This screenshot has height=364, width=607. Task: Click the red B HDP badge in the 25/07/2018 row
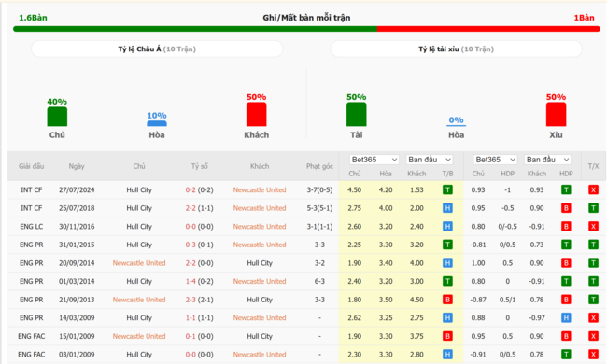tap(566, 208)
